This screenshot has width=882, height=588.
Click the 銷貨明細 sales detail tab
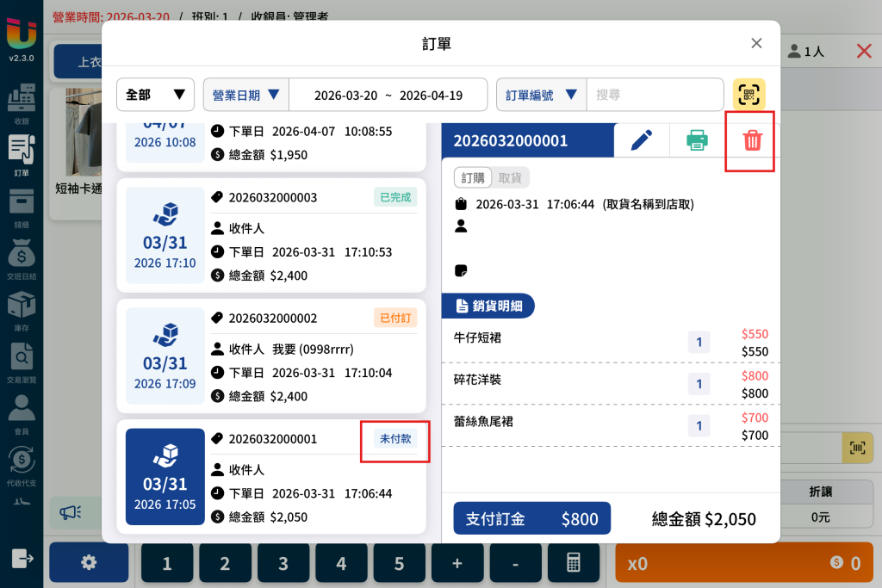coord(488,306)
